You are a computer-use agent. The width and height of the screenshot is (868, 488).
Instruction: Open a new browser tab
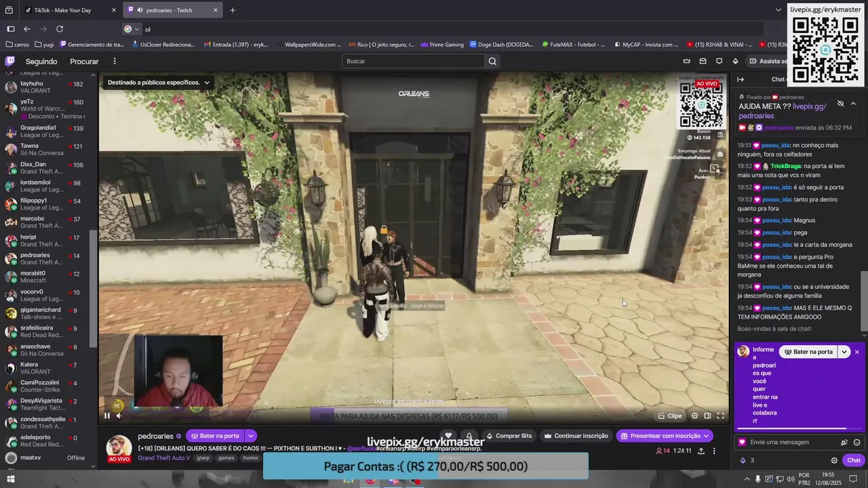pyautogui.click(x=233, y=10)
